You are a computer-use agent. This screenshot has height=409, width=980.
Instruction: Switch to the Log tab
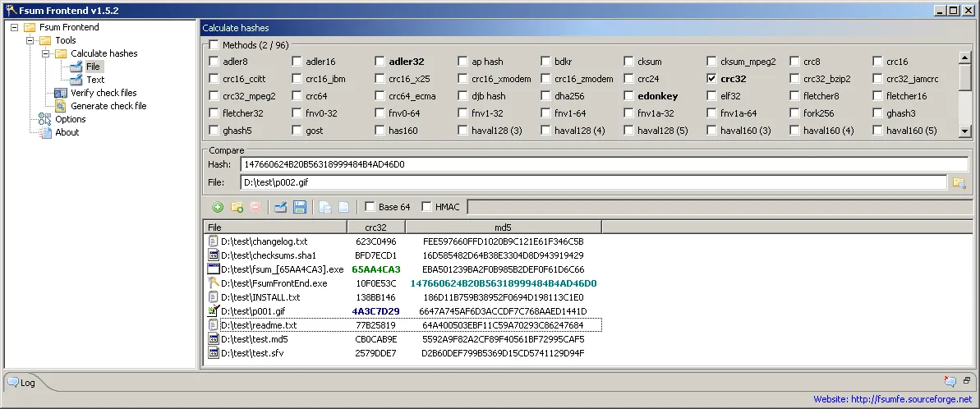tap(23, 383)
